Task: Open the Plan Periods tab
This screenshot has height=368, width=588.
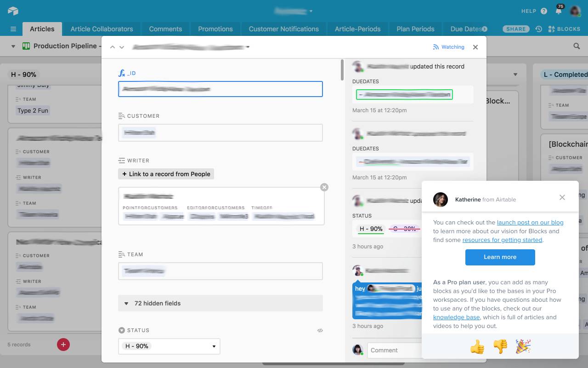Action: pyautogui.click(x=415, y=29)
